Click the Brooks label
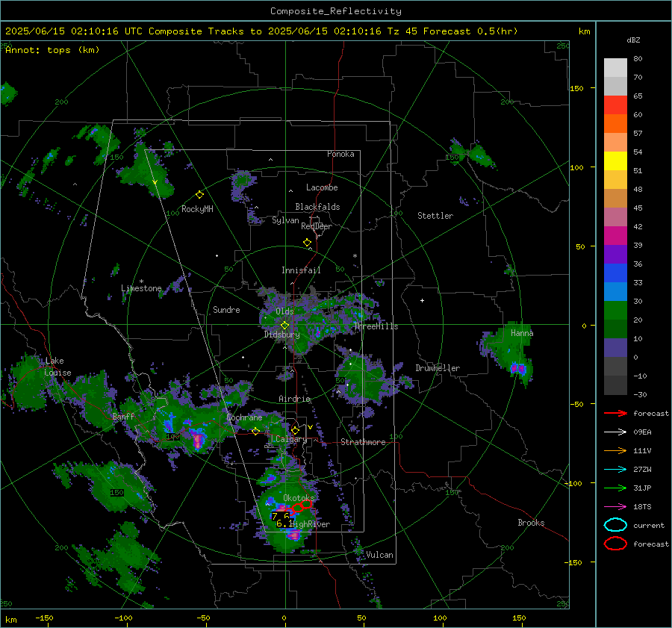Screen dimensions: 672x628 pos(531,523)
